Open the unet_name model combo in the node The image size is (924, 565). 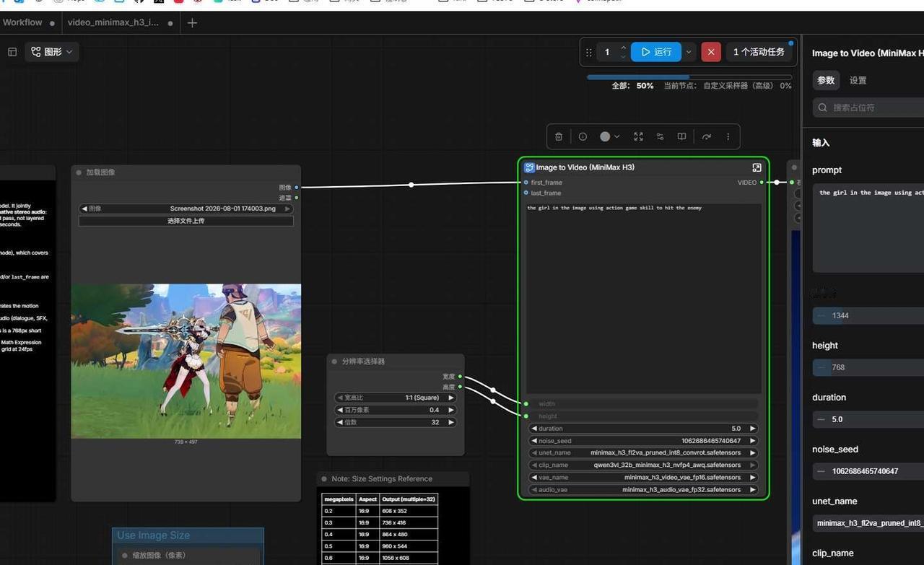[643, 453]
